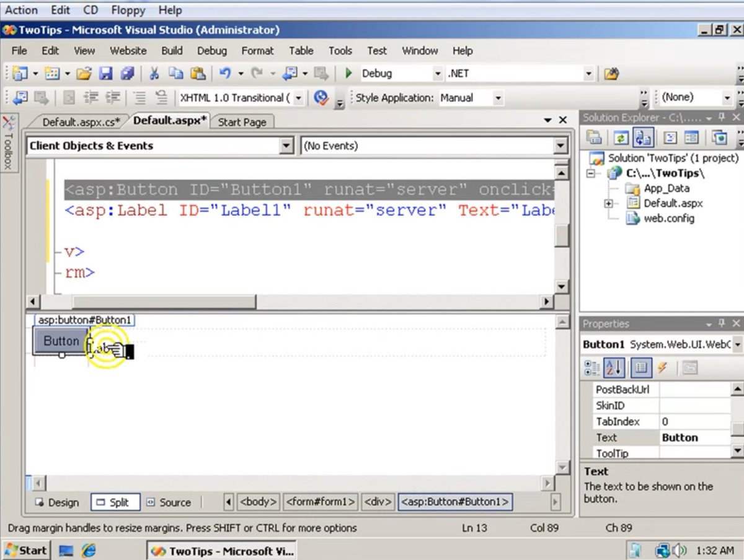
Task: Open the Format menu
Action: click(257, 51)
